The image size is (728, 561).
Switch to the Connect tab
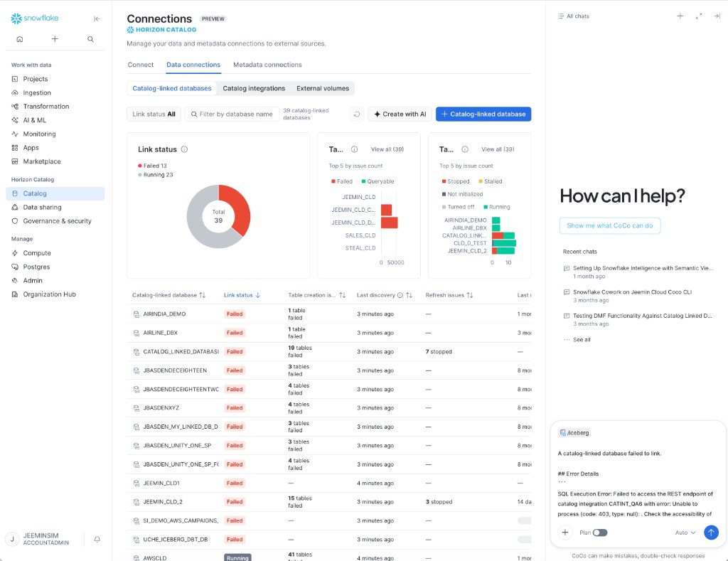[x=141, y=65]
